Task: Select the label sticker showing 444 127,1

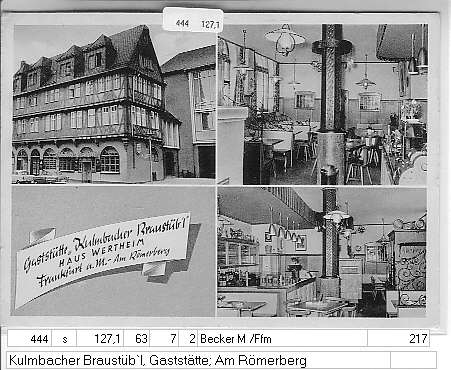Action: click(193, 20)
